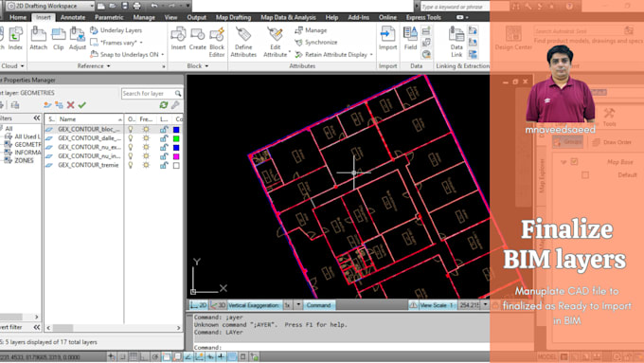Open the Express Tools tab
Viewport: 644px width, 363px height.
423,17
